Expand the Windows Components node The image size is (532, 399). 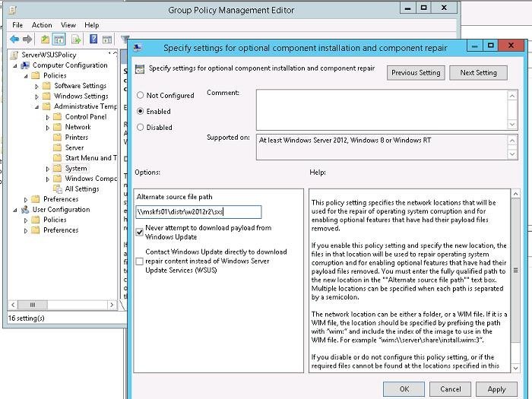tap(47, 179)
